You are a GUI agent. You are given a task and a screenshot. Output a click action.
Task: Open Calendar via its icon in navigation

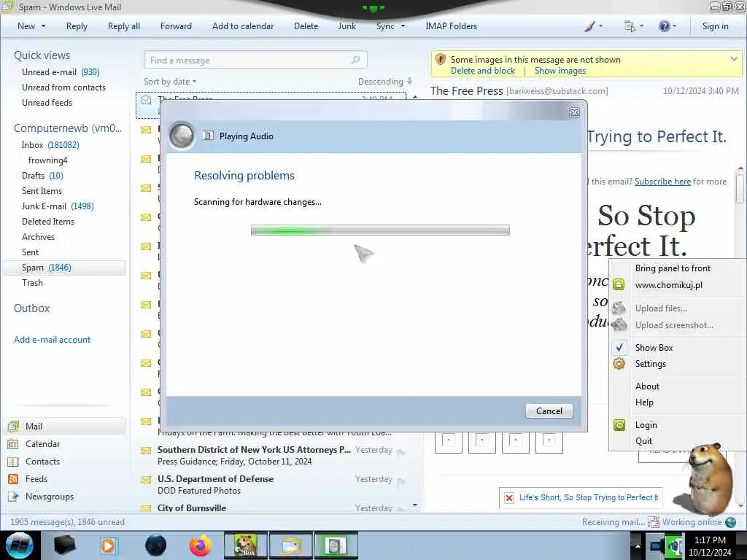(x=13, y=444)
